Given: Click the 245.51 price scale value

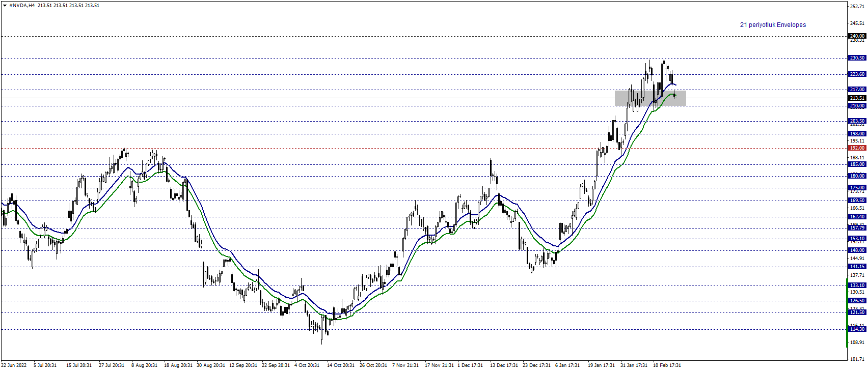Looking at the screenshot, I should pos(857,23).
